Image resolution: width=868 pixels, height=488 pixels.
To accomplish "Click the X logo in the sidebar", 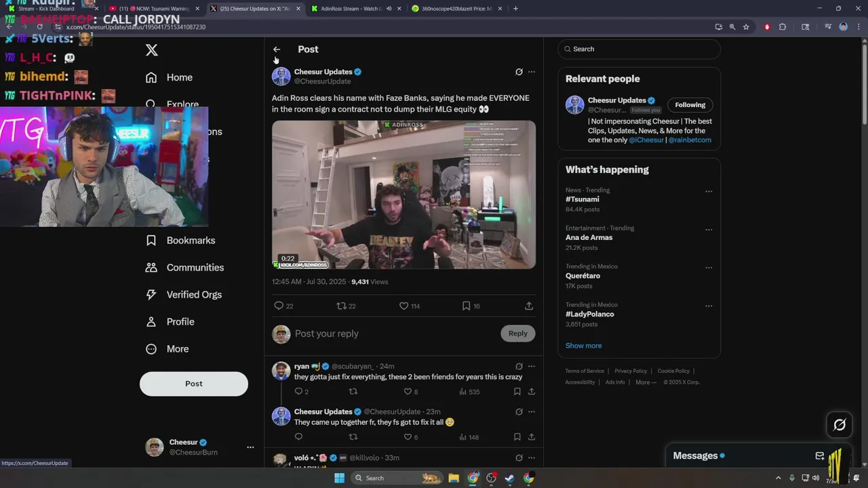I will pos(152,50).
